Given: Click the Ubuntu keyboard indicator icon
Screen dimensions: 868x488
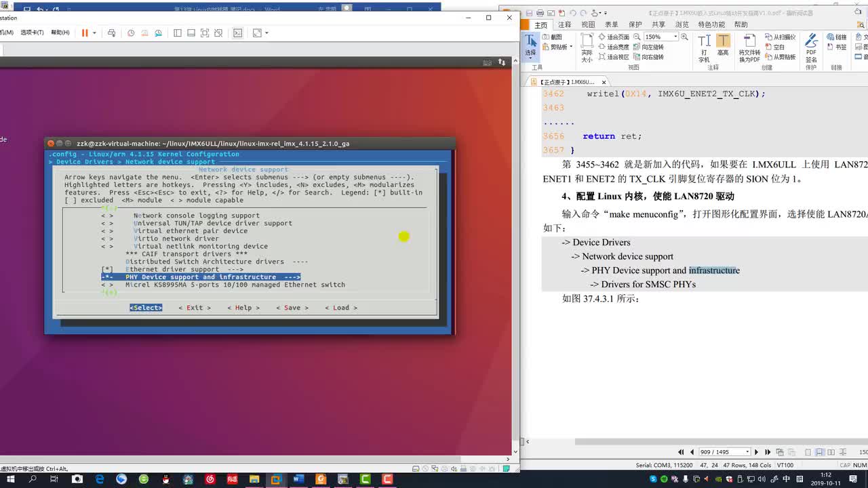Looking at the screenshot, I should [487, 62].
